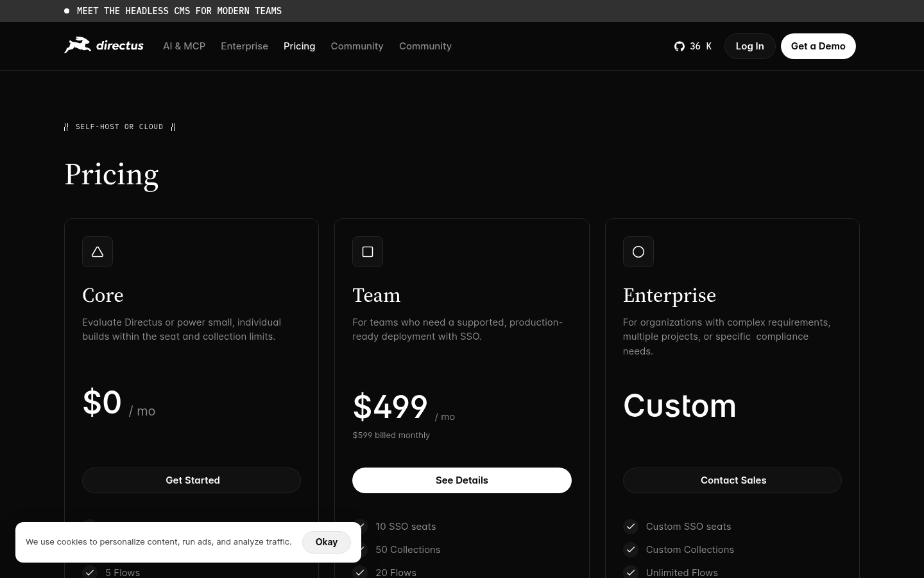Click checkmark beside 20 Flows

(360, 572)
